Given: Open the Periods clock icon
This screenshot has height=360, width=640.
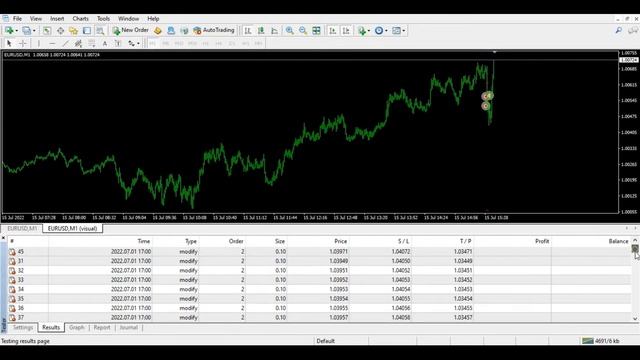Looking at the screenshot, I should (379, 31).
